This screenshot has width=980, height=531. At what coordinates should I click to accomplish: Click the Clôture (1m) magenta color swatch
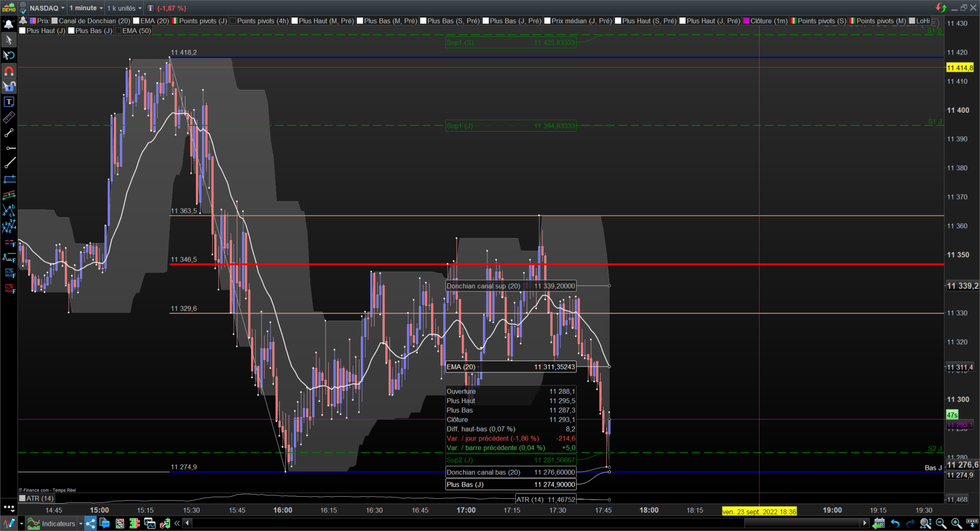coord(746,21)
